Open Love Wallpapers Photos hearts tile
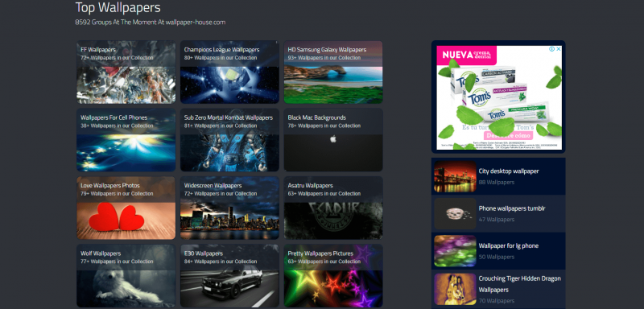This screenshot has width=644, height=309. tap(126, 208)
